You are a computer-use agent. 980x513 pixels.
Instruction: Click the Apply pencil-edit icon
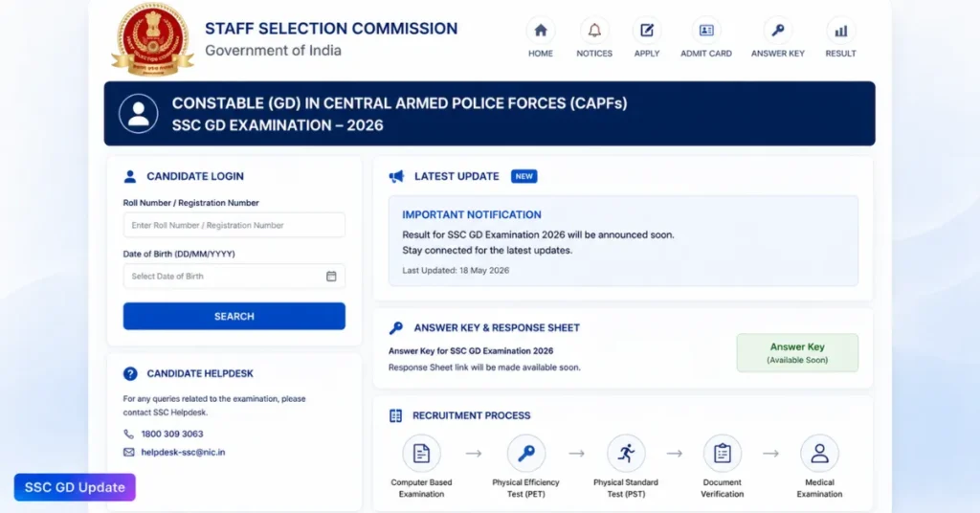[647, 30]
